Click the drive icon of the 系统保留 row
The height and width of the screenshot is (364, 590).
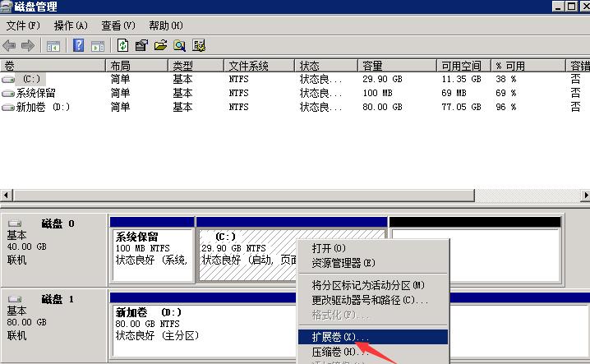[8, 94]
